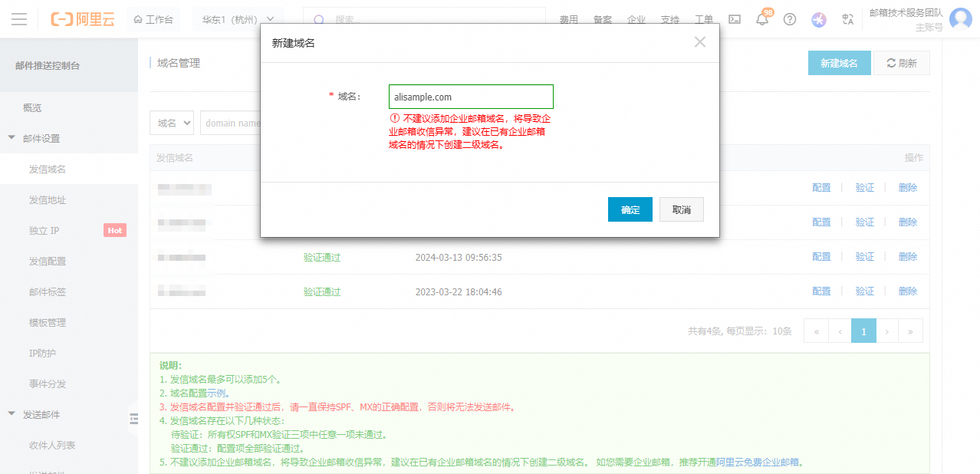Image resolution: width=980 pixels, height=474 pixels.
Task: Go to the first page with «
Action: coord(816,331)
